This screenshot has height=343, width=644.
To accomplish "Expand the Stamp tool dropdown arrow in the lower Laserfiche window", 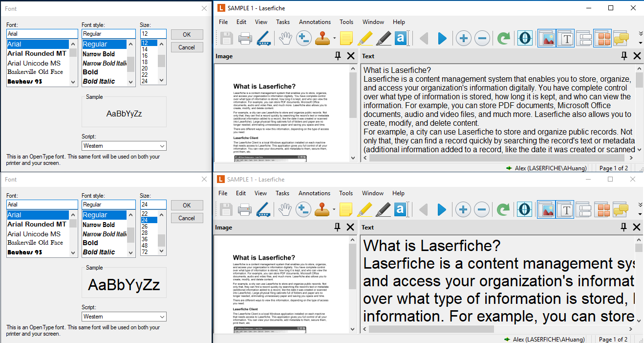I will (x=335, y=209).
